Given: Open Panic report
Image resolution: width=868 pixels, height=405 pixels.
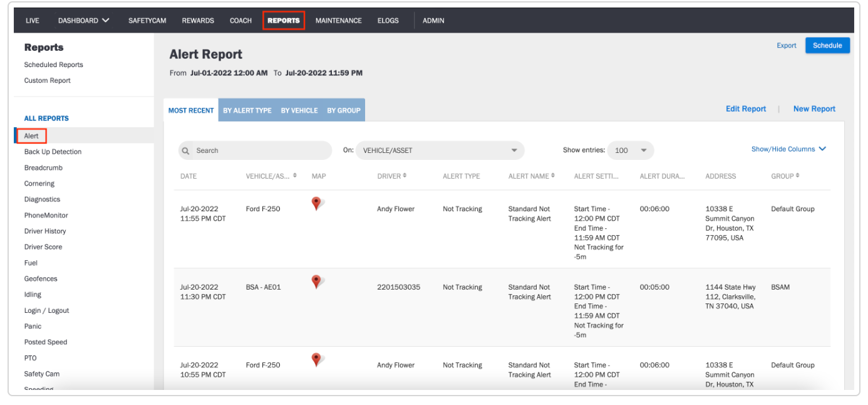Looking at the screenshot, I should (33, 326).
